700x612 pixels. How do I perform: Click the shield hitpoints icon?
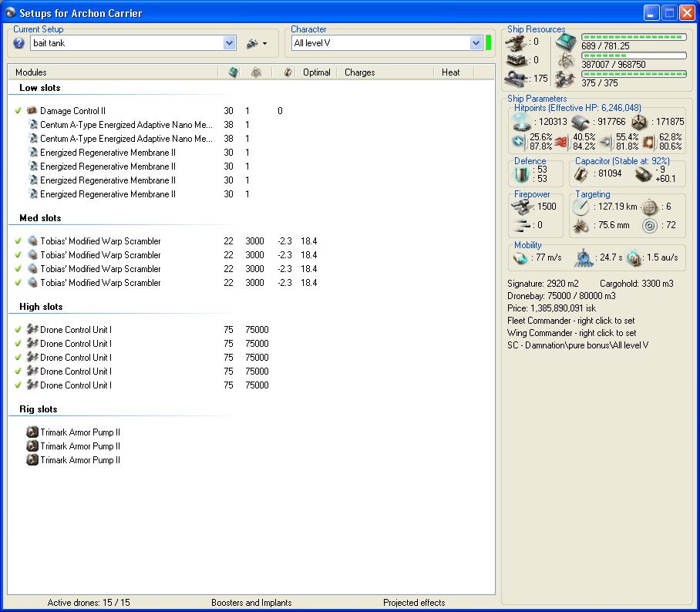(521, 122)
